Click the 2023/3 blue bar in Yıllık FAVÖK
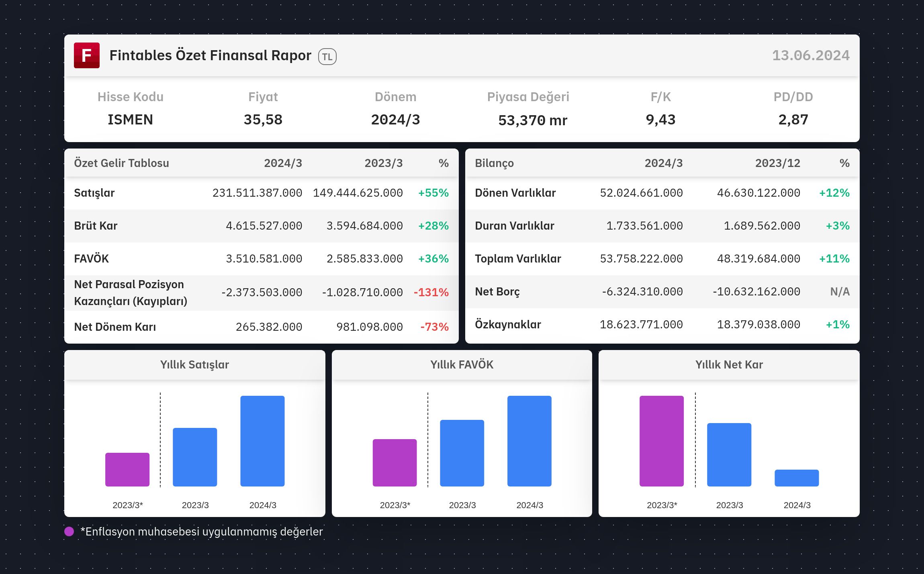Viewport: 924px width, 574px height. coord(462,453)
